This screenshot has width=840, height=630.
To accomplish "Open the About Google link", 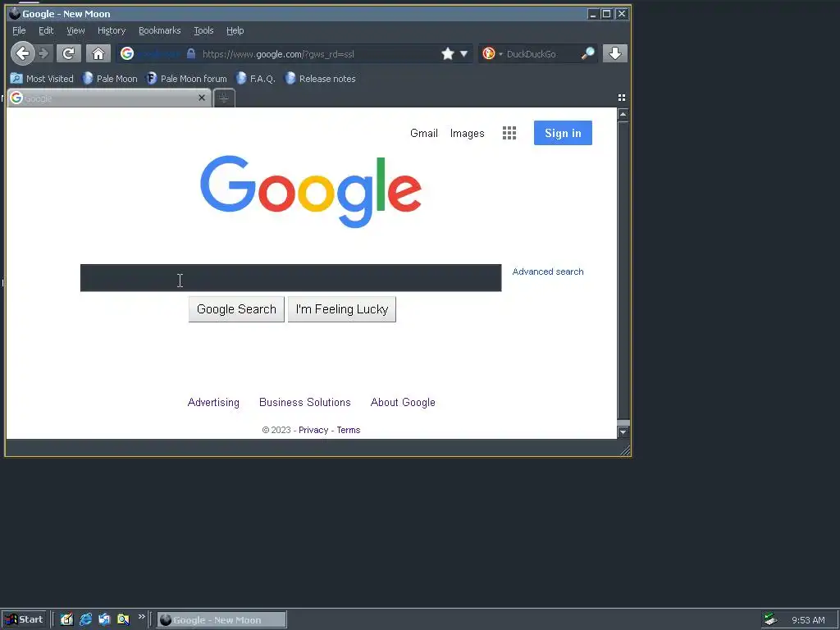I will click(403, 402).
